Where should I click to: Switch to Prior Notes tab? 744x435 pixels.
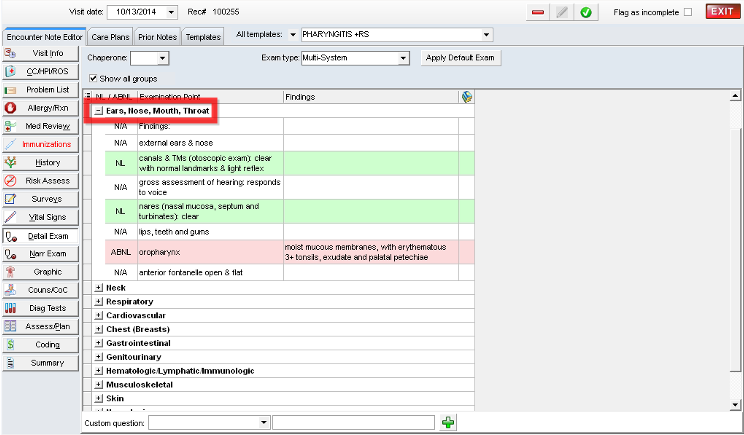point(158,37)
